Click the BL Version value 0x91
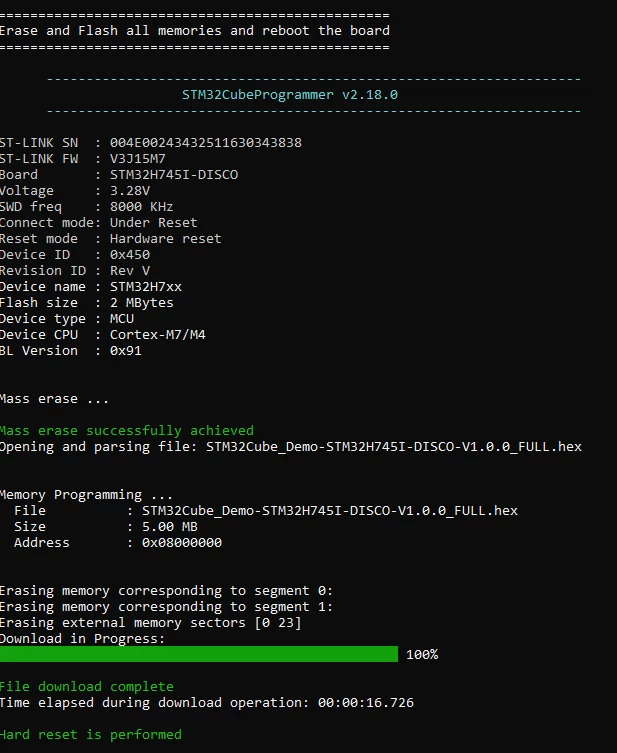The width and height of the screenshot is (617, 753). [x=126, y=351]
